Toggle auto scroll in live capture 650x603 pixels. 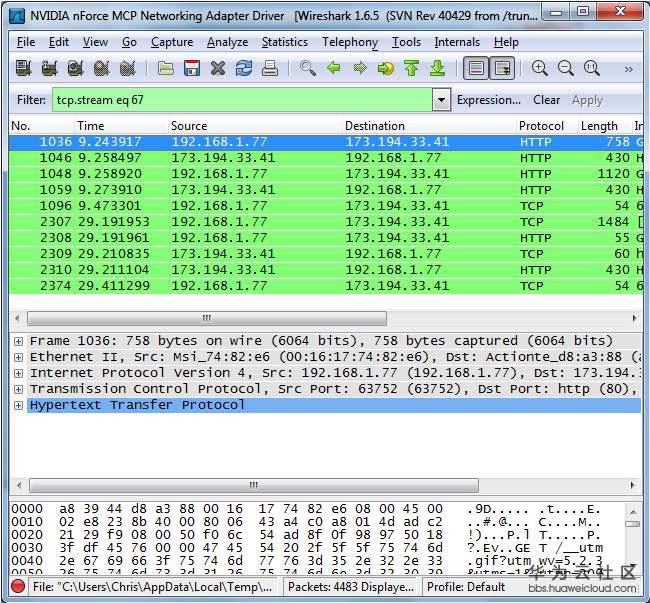[x=502, y=68]
